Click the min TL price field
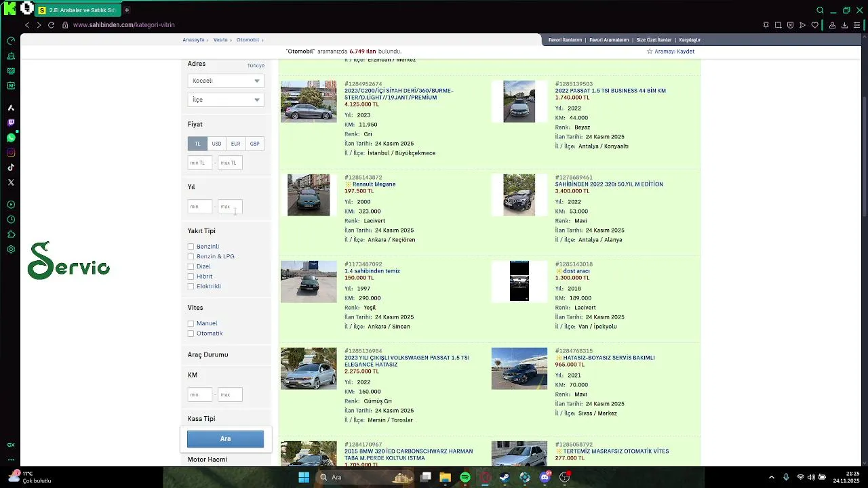 coord(200,163)
